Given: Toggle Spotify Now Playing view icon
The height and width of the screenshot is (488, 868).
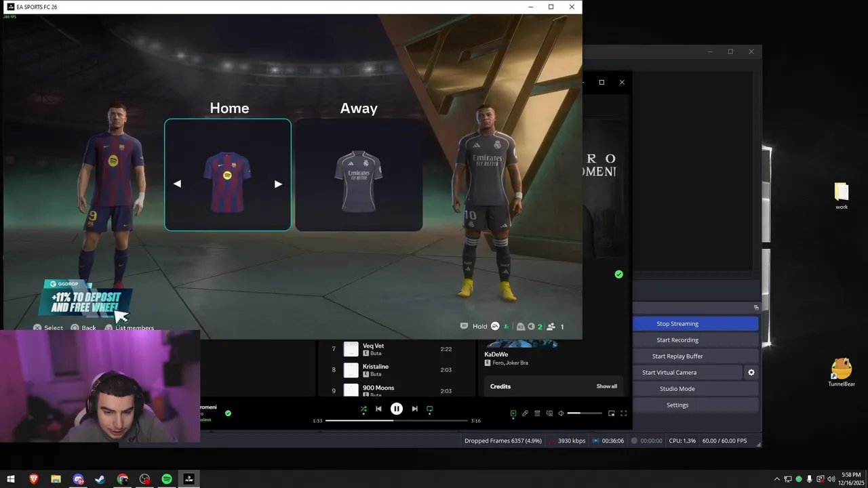Looking at the screenshot, I should point(513,413).
